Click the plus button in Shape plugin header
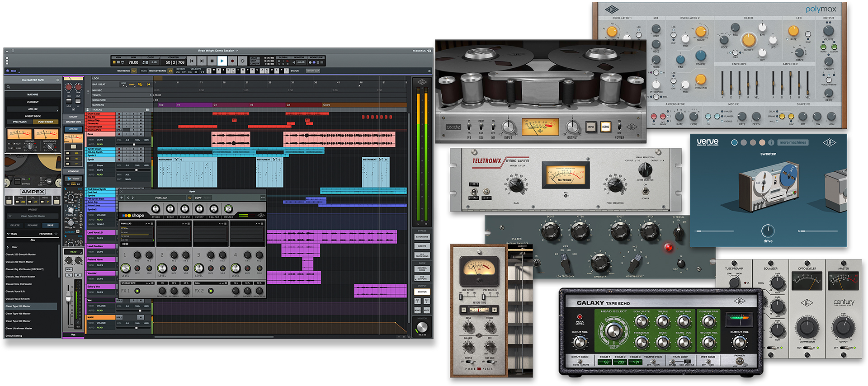 (122, 198)
